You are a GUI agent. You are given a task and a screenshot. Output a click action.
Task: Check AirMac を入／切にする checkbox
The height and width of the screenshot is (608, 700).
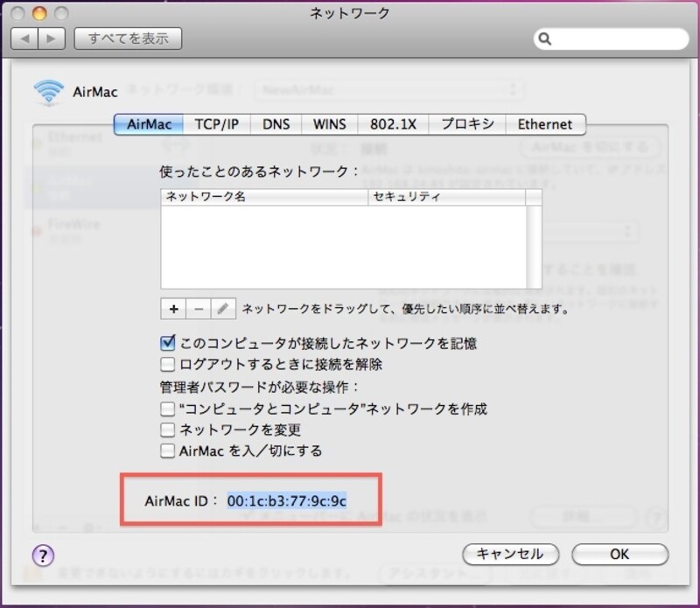[x=167, y=451]
